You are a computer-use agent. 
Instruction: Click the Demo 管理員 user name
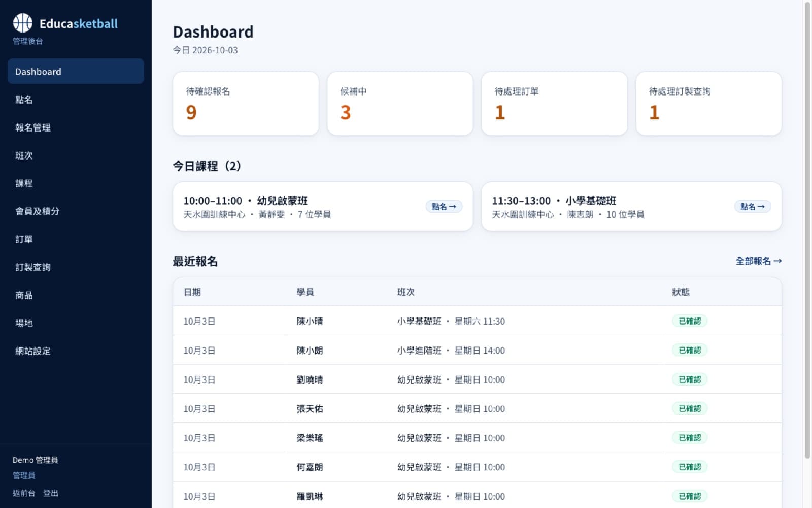click(35, 460)
